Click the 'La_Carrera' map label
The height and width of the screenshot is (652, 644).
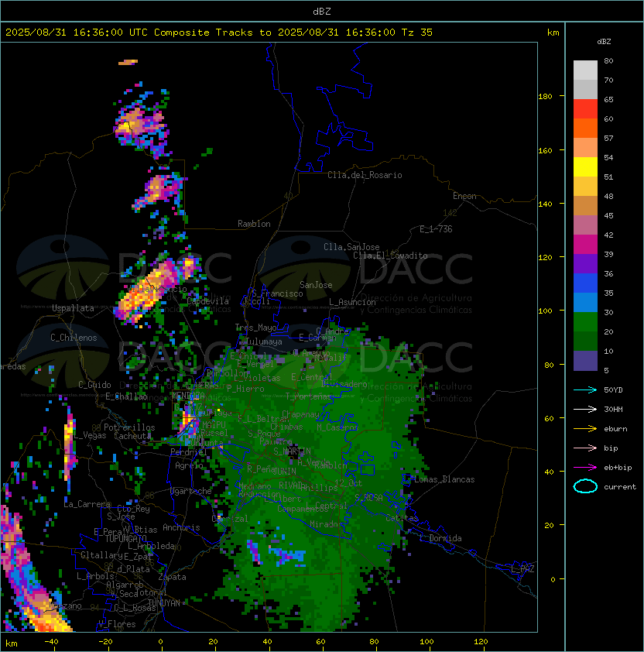tap(87, 504)
